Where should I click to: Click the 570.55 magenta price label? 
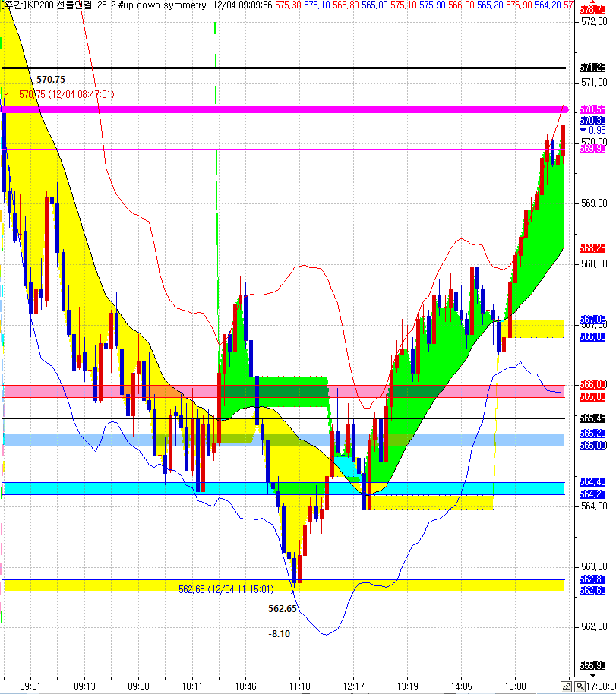tap(592, 109)
